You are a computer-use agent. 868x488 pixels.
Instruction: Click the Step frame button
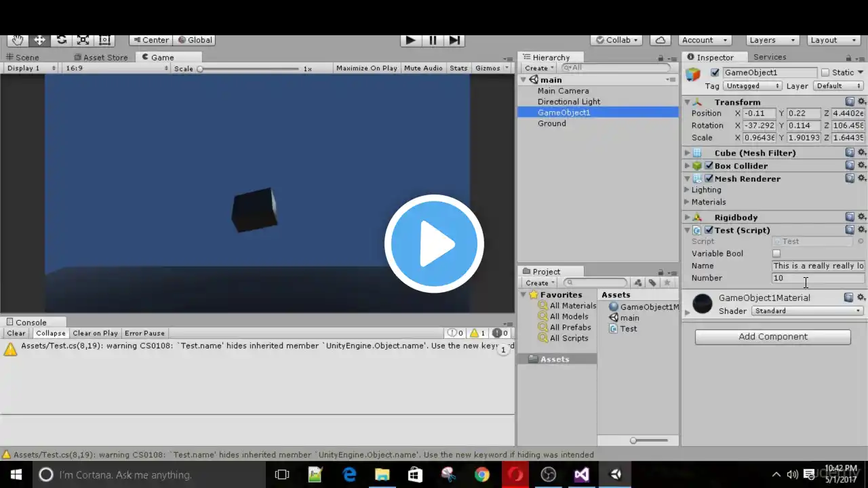coord(455,40)
